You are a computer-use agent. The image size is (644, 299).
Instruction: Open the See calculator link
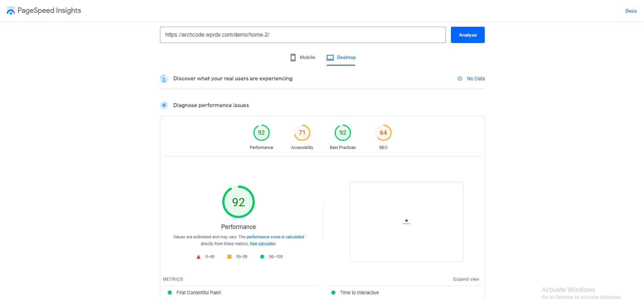263,244
